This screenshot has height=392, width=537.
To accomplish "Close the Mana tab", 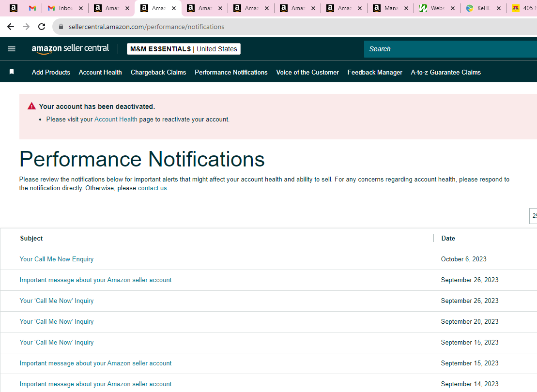I will point(406,8).
